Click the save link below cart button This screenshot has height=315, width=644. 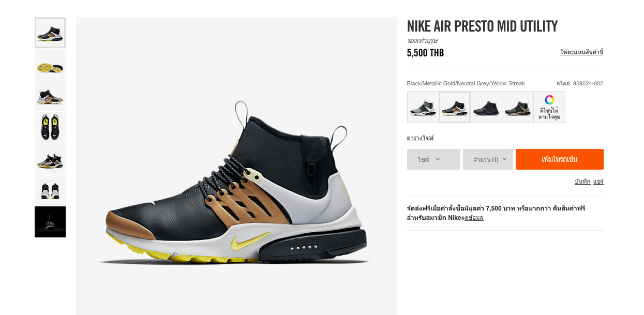[582, 182]
